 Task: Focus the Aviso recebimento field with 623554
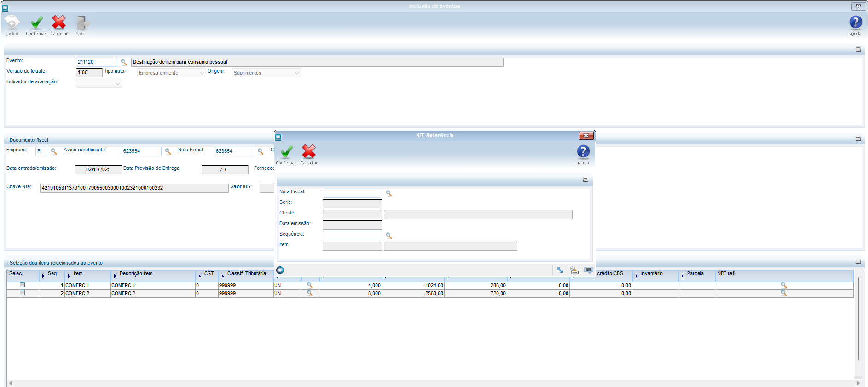[x=141, y=151]
